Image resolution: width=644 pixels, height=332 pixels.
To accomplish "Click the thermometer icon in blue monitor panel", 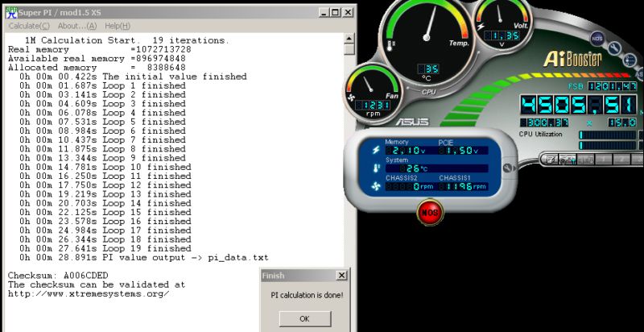I will pos(376,168).
